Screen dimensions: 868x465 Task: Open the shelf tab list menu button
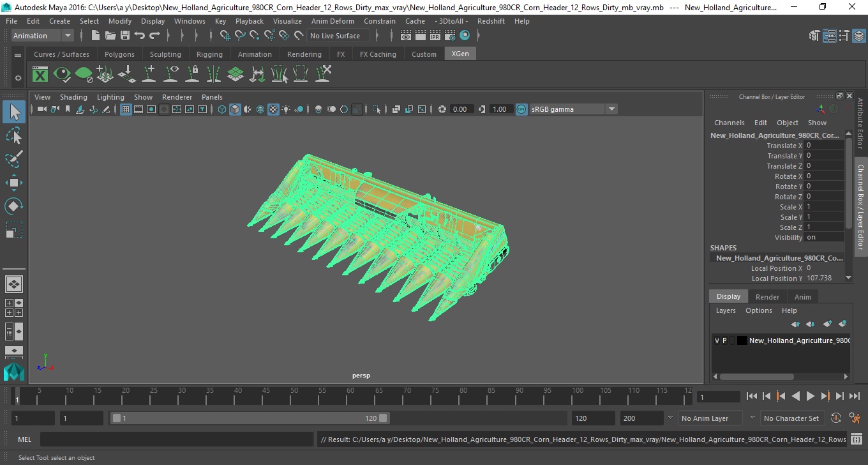18,55
